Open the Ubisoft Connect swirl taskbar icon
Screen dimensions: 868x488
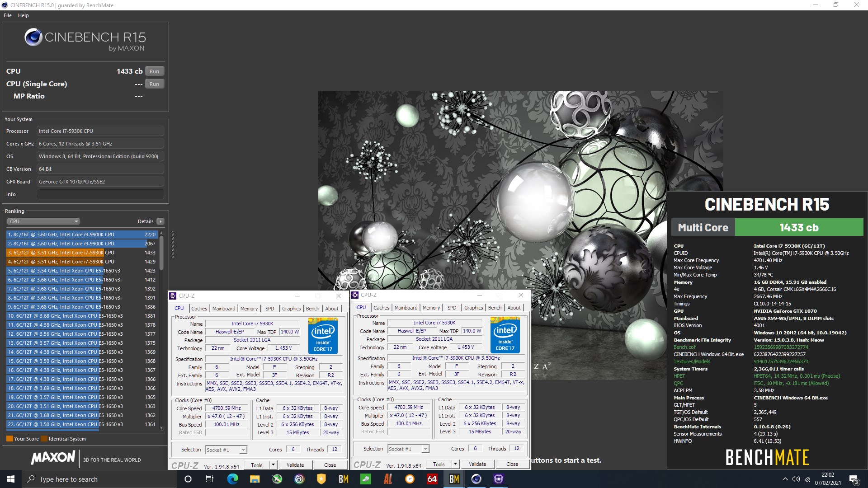pyautogui.click(x=299, y=479)
